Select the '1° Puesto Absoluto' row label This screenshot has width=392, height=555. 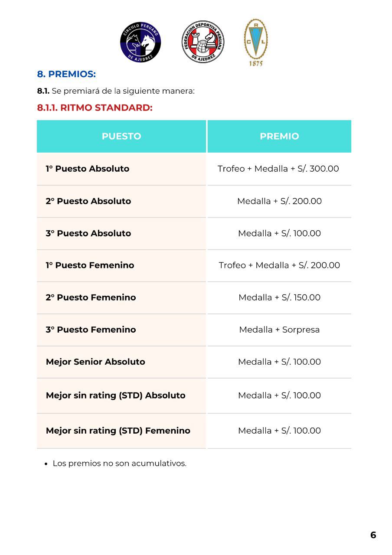pos(88,169)
